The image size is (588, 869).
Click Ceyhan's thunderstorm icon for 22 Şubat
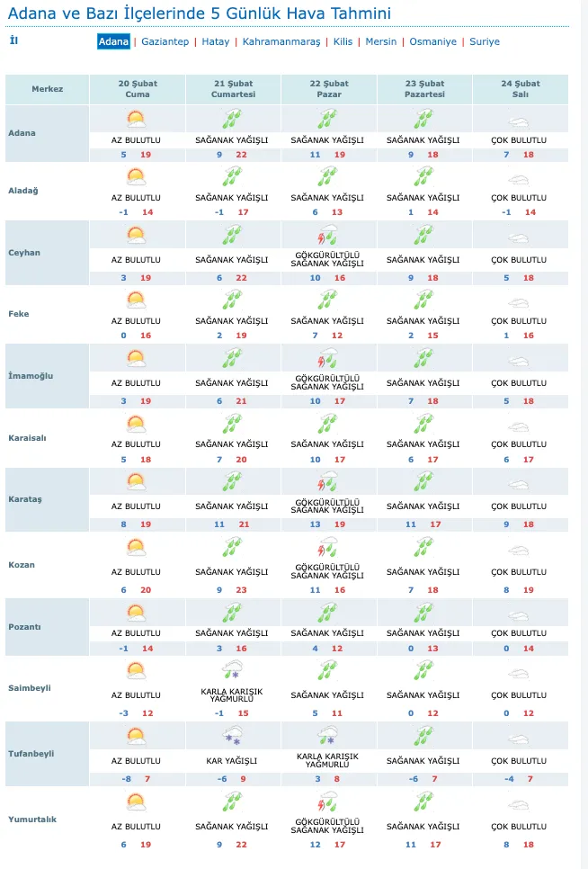(x=328, y=237)
